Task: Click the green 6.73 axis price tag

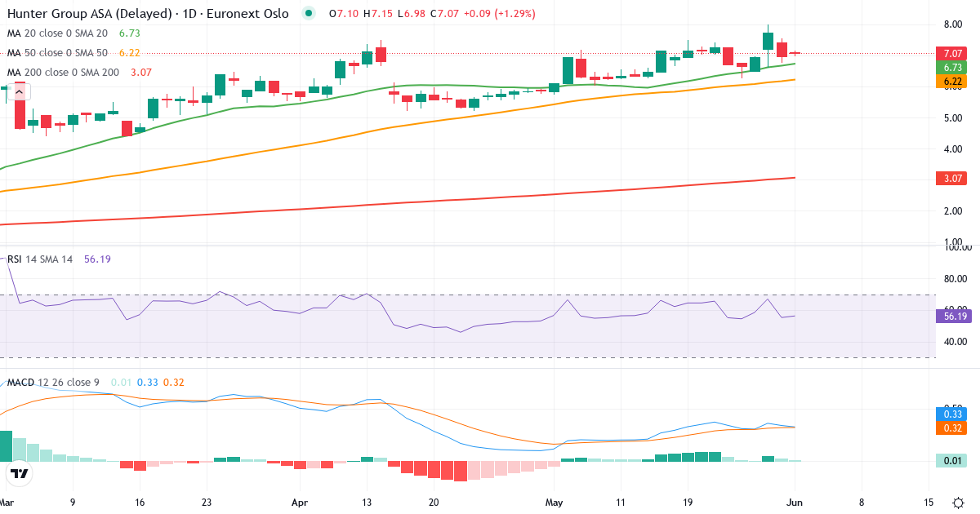Action: coord(951,68)
